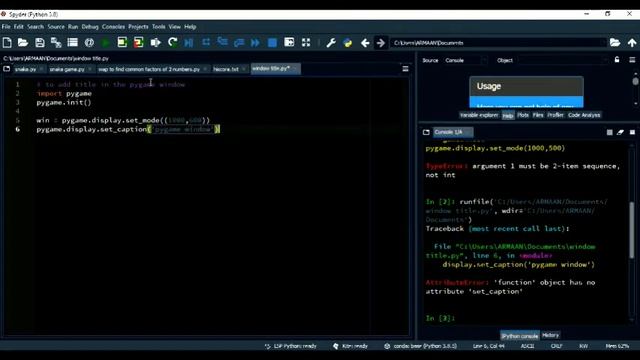Toggle the Help pane lock icon
The height and width of the screenshot is (360, 640).
(x=617, y=60)
